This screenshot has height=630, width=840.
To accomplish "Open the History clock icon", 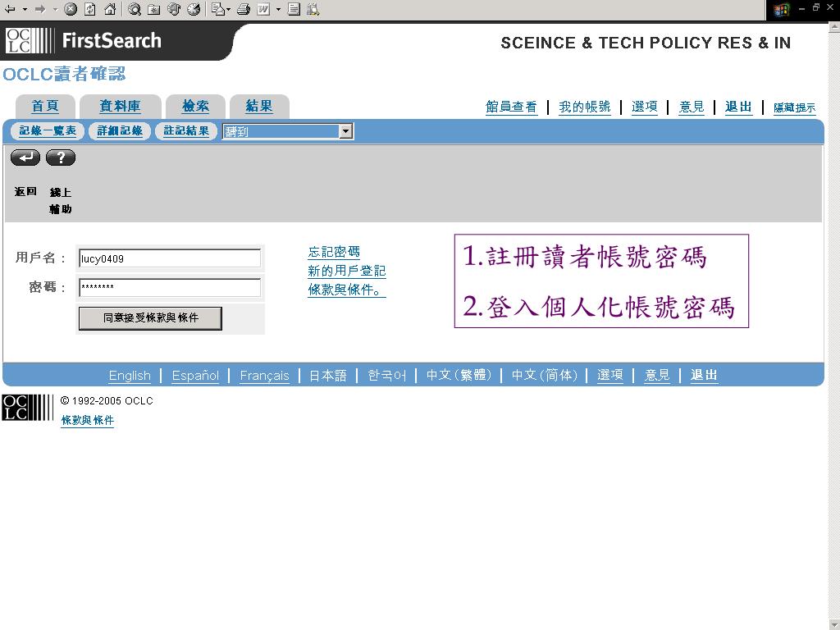I will 194,9.
